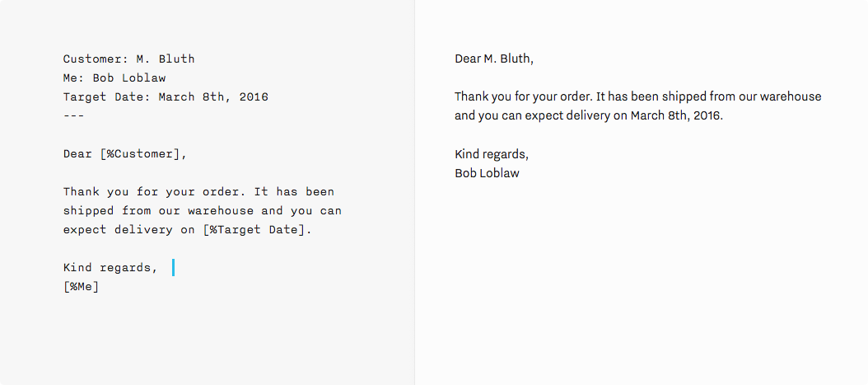Viewport: 868px width, 385px height.
Task: Click the divider between editor and preview
Action: [x=414, y=192]
